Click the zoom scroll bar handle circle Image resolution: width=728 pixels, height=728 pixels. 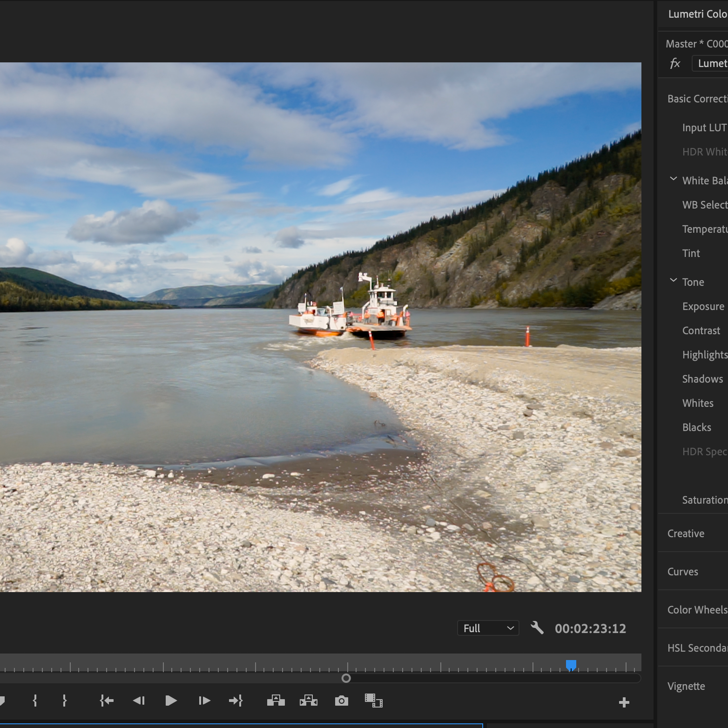346,678
